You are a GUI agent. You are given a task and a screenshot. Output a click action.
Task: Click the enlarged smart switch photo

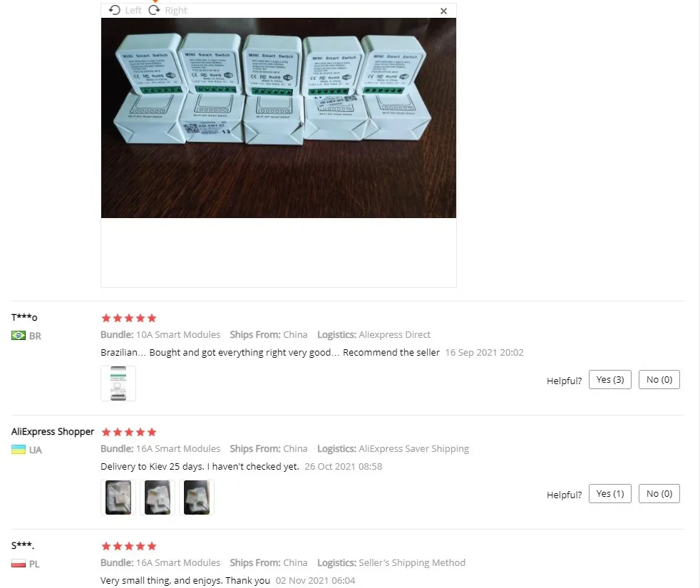pyautogui.click(x=278, y=118)
